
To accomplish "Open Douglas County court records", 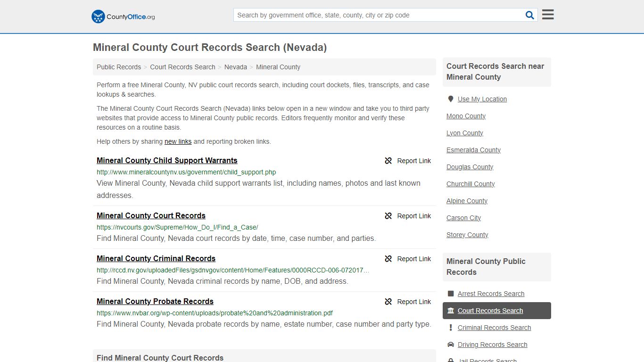I will pos(470,167).
